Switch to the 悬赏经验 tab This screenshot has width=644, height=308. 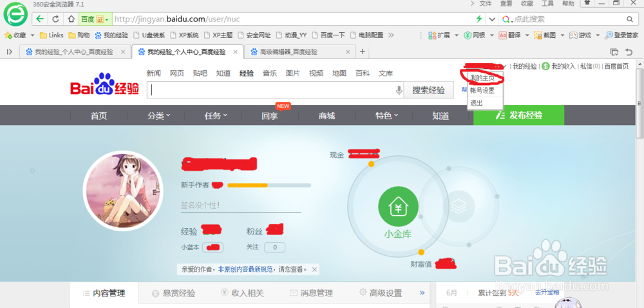[173, 294]
